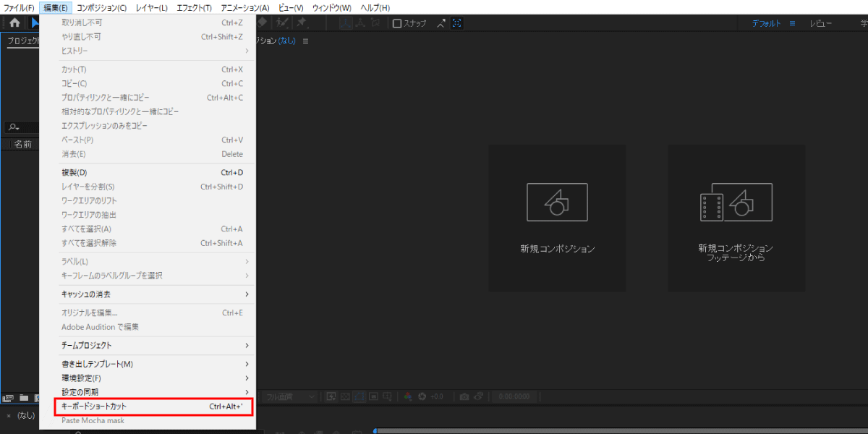Open the エフェクト(T) menu
Viewport: 868px width, 434px height.
click(194, 7)
